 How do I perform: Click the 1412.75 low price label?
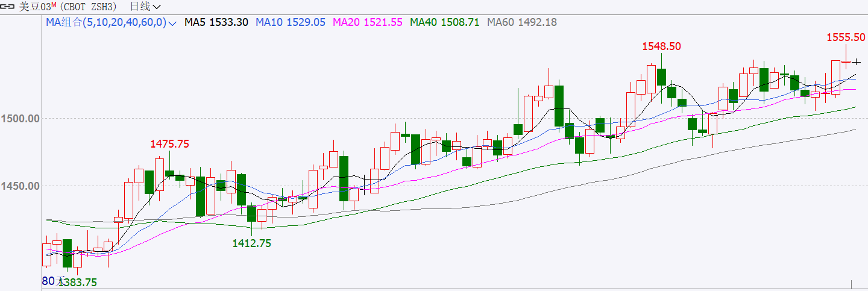(252, 243)
